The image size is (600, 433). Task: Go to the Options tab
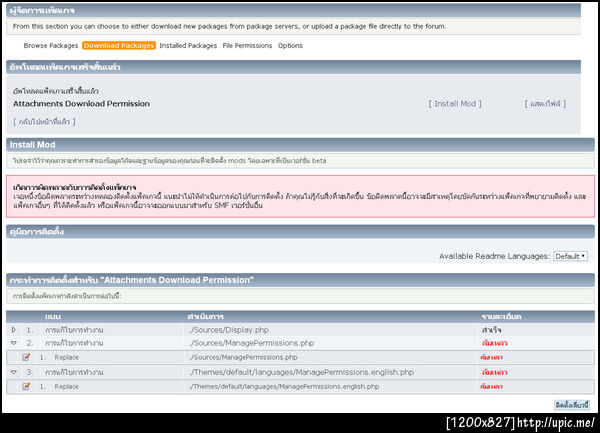[x=290, y=46]
